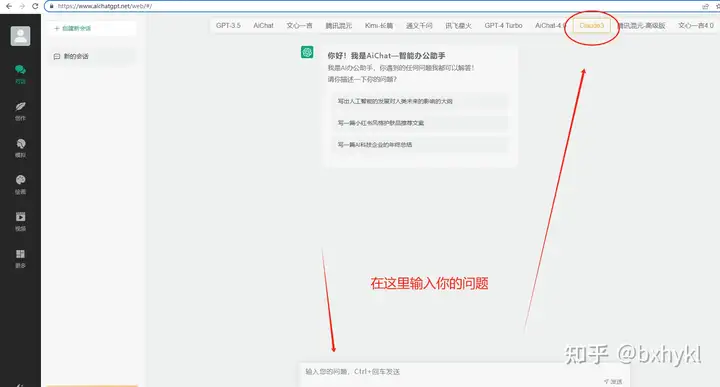Screen dimensions: 720x387
Task: Click the green AiChat assistant avatar icon
Action: (x=307, y=52)
